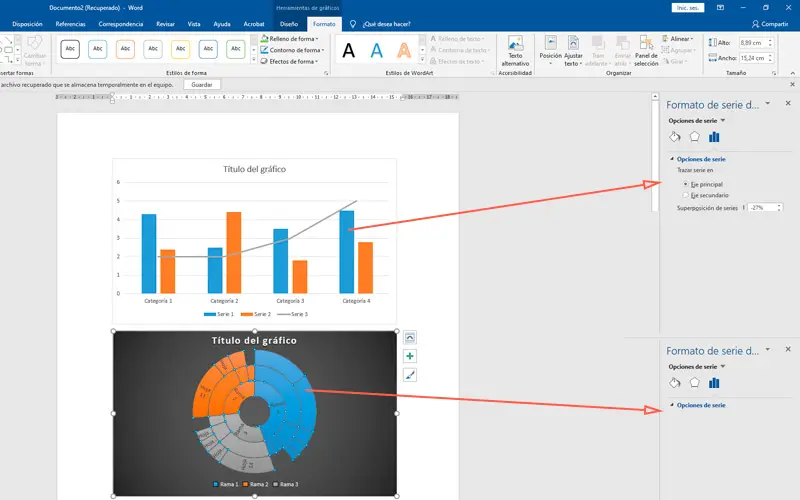This screenshot has height=500, width=800.
Task: Open Texto alternativo accessibility tool
Action: pos(515,51)
